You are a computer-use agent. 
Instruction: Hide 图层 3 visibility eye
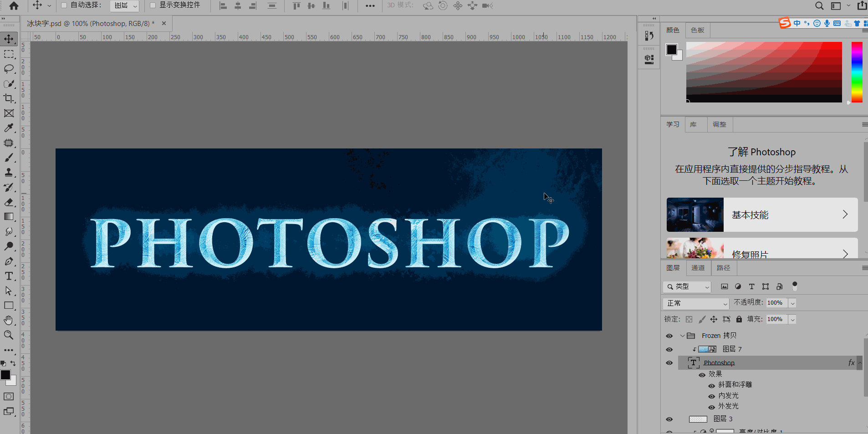point(669,419)
